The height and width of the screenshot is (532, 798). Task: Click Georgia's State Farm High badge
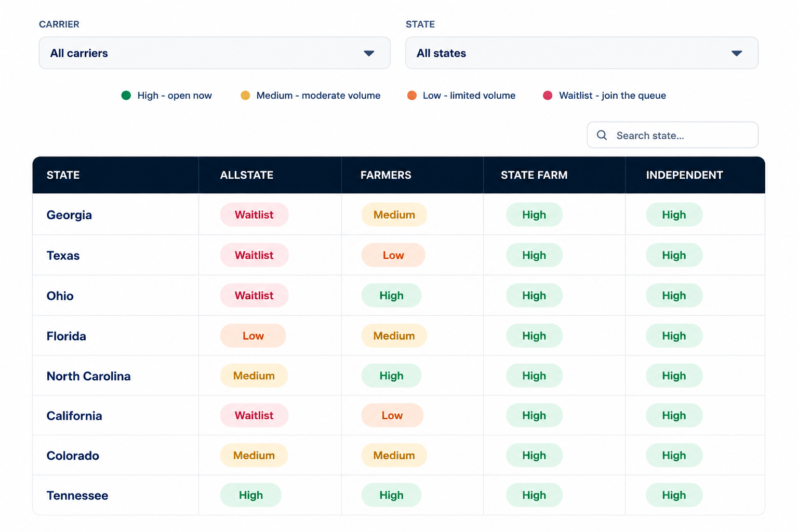(534, 215)
